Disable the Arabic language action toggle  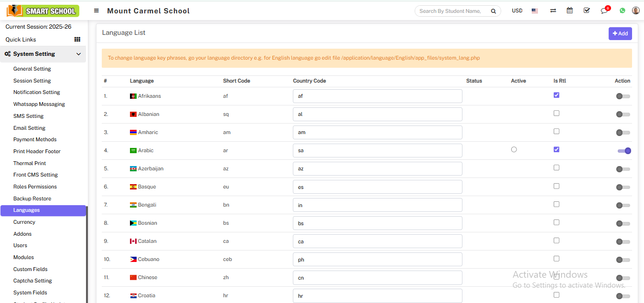pyautogui.click(x=624, y=151)
